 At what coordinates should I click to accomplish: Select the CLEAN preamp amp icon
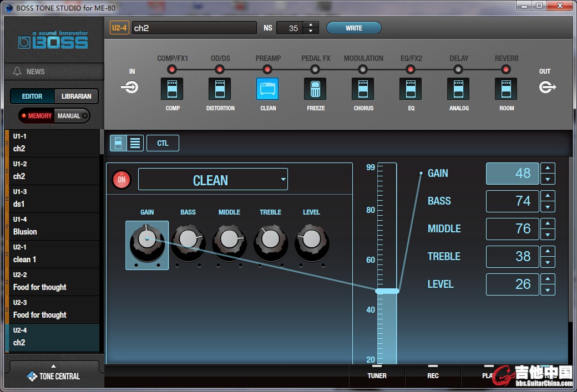(x=267, y=89)
